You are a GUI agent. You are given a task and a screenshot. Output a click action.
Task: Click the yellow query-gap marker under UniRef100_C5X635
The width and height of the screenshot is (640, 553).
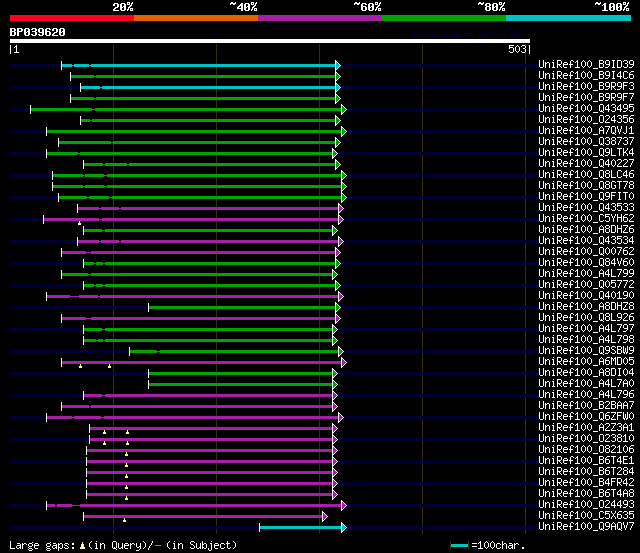(x=124, y=520)
